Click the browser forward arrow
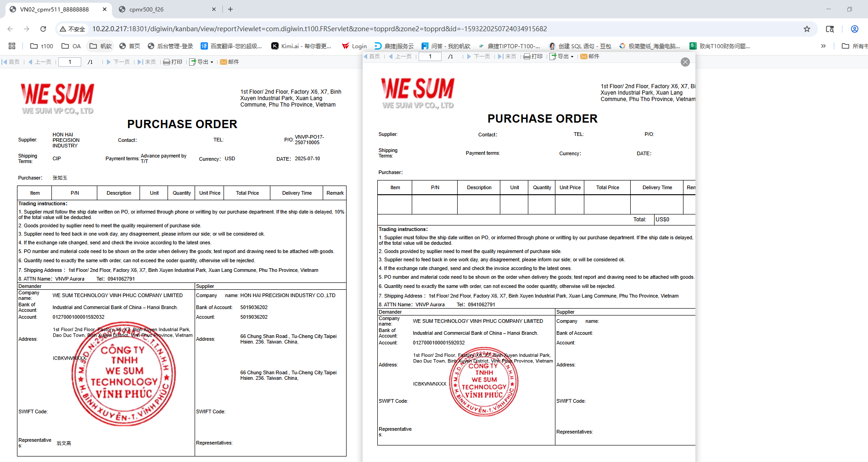 click(27, 29)
